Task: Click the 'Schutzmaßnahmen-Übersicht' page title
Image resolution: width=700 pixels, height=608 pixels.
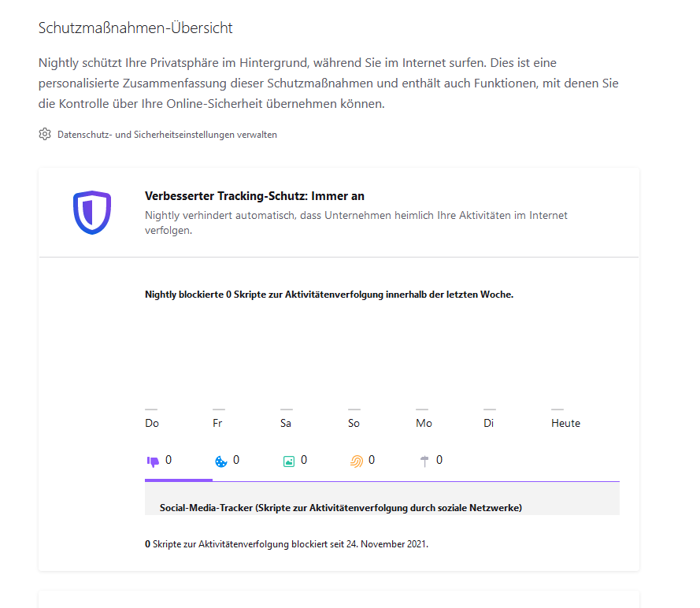Action: coord(135,28)
